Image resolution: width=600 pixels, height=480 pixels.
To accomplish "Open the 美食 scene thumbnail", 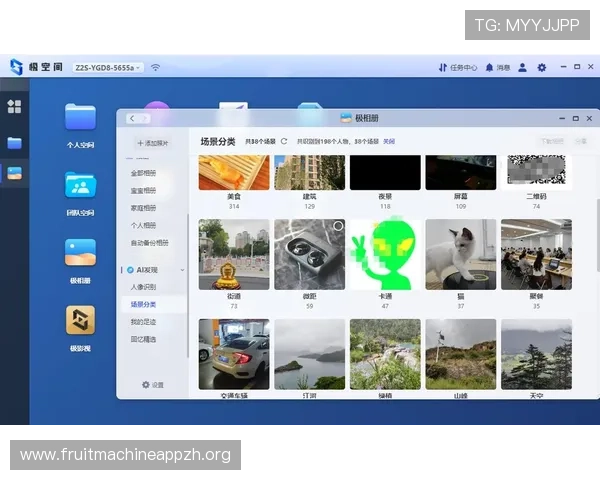I will point(234,173).
